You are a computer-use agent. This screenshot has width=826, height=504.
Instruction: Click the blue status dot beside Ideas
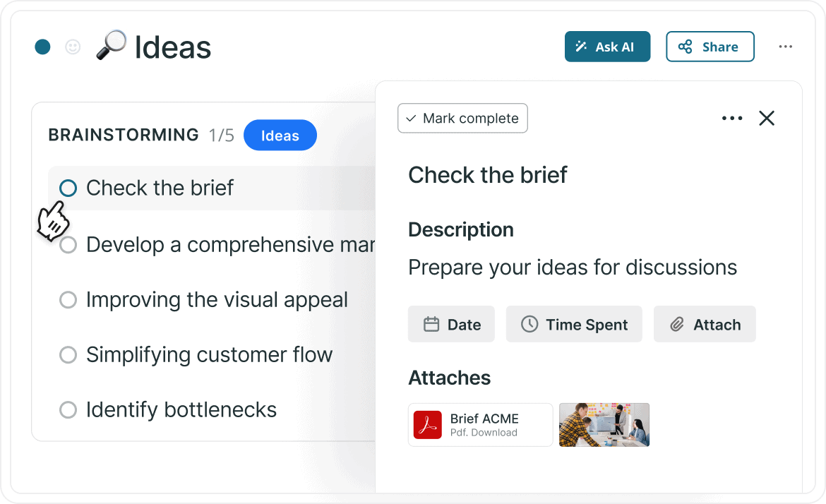42,47
